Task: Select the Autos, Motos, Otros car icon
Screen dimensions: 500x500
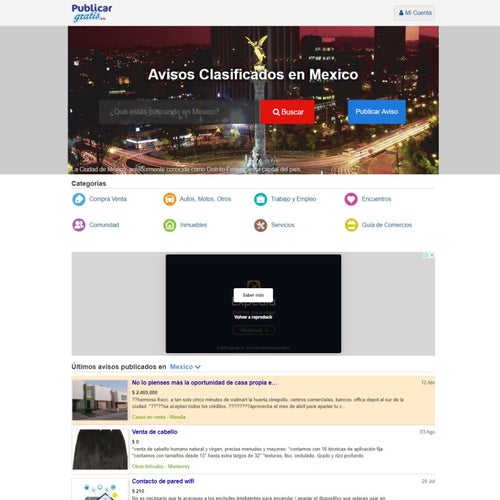Action: [x=170, y=199]
